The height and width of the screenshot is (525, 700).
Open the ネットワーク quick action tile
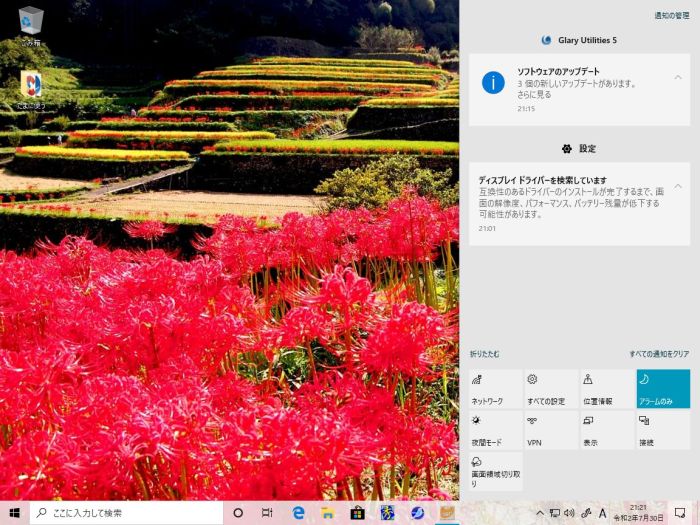tap(495, 389)
